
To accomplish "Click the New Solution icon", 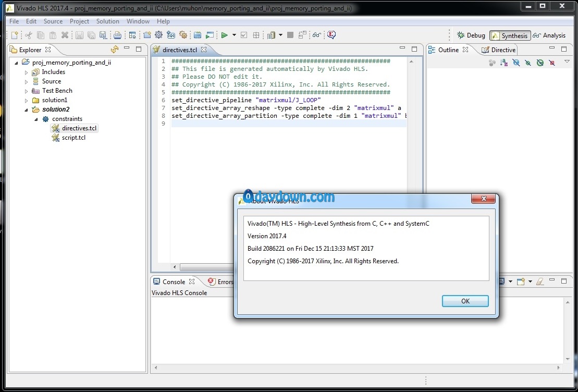I will pos(171,35).
